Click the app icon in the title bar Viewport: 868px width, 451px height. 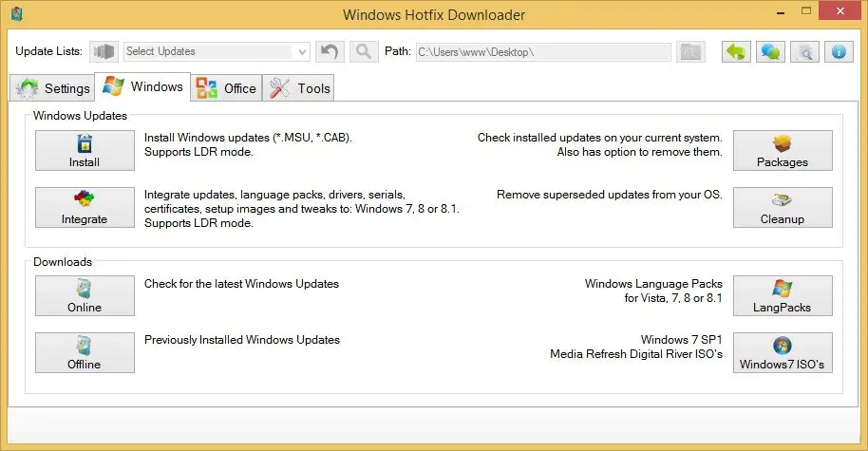coord(16,14)
